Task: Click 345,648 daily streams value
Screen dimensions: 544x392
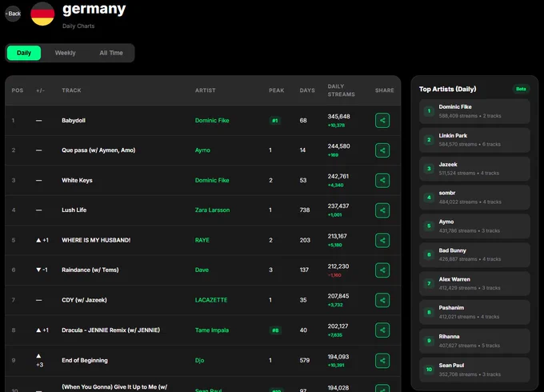Action: [x=338, y=117]
